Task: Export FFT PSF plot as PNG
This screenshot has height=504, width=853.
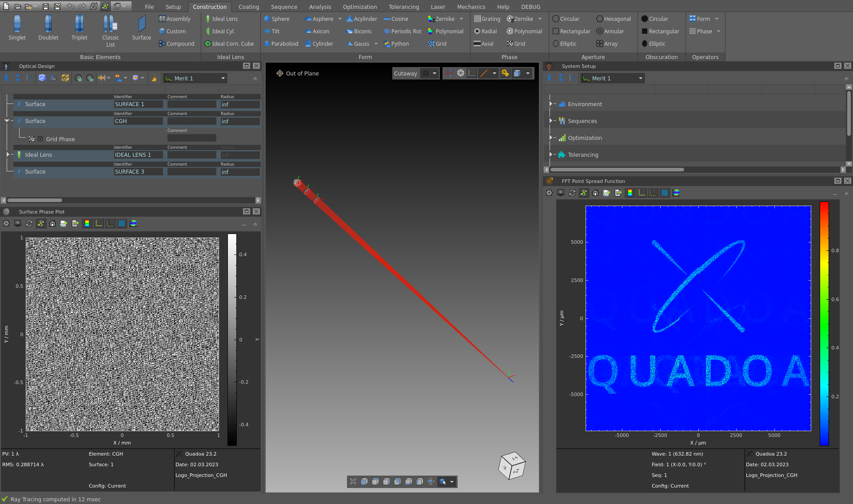Action: [x=607, y=193]
